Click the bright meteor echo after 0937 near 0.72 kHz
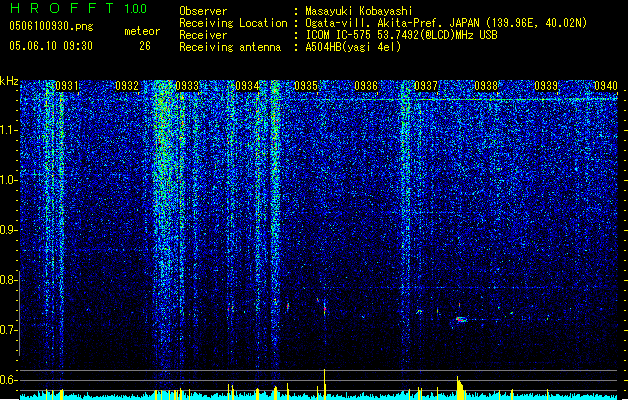 (461, 320)
